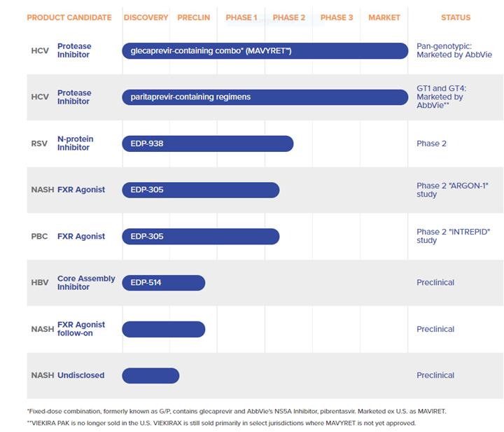504x432 pixels.
Task: Click the NASH Undisclosed row's progress bar
Action: 150,375
